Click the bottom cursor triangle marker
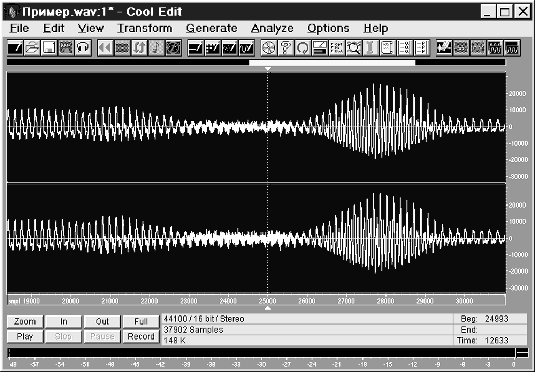This screenshot has width=535, height=372. click(x=268, y=308)
